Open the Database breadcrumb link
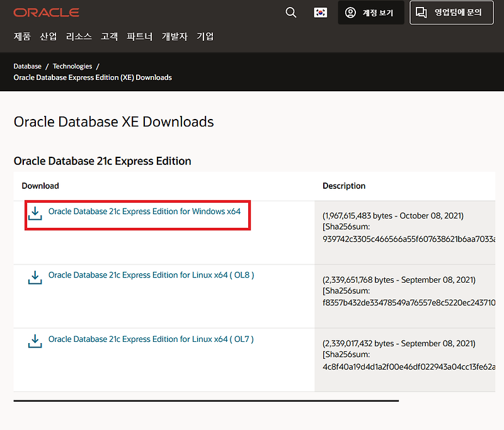Image resolution: width=504 pixels, height=430 pixels. (27, 65)
